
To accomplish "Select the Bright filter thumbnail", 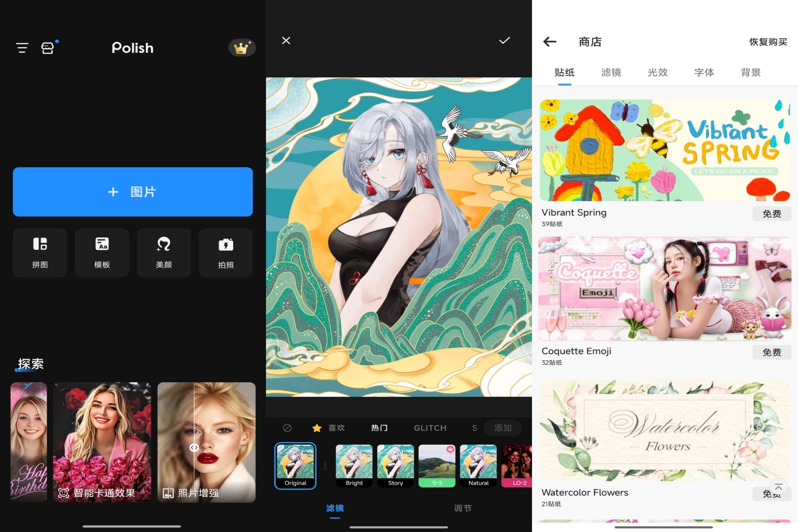I will [x=354, y=465].
